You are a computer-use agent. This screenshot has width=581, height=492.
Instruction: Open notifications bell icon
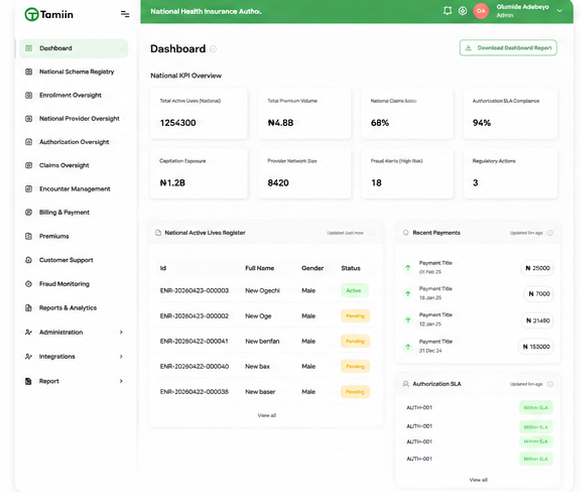(447, 11)
